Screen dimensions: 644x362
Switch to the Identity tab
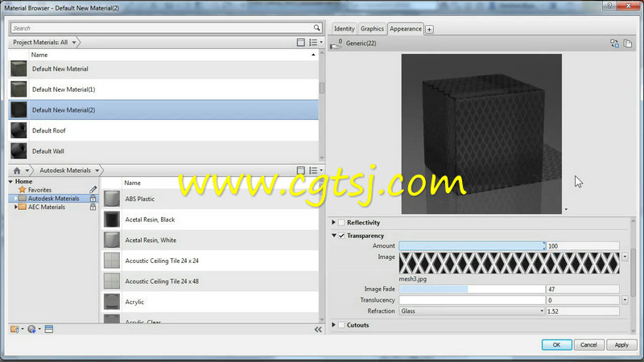click(x=345, y=29)
